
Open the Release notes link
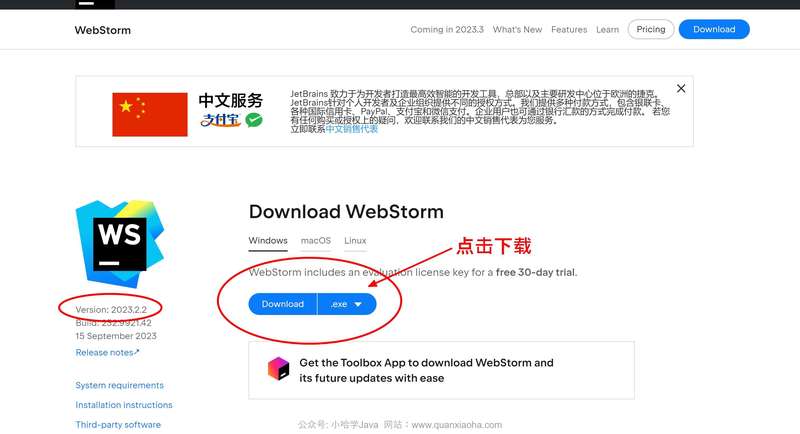click(107, 352)
